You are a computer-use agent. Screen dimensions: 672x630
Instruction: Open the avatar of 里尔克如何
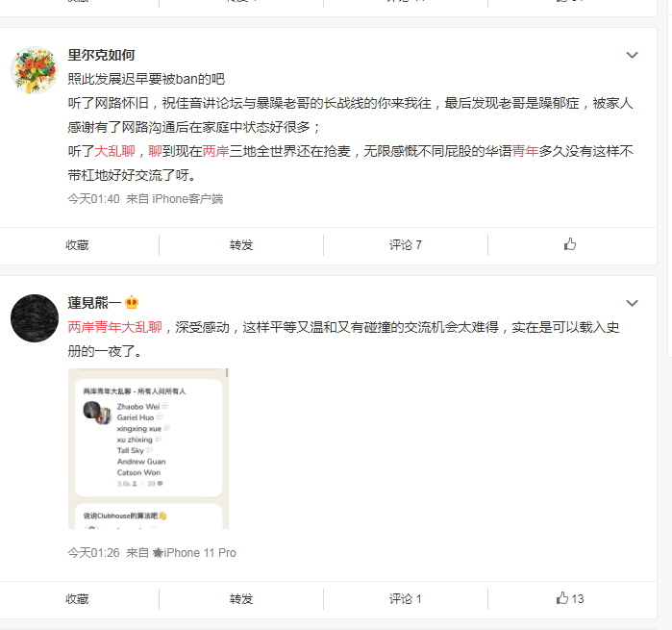[35, 70]
